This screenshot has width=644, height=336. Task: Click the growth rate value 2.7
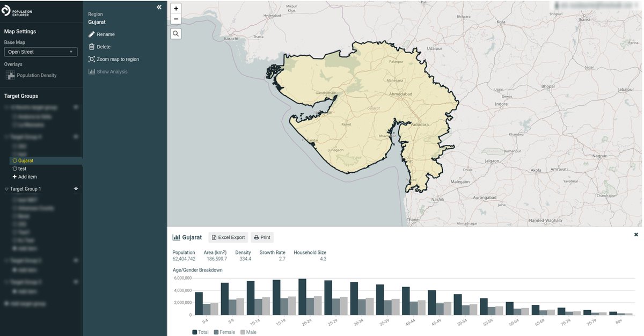tap(282, 259)
